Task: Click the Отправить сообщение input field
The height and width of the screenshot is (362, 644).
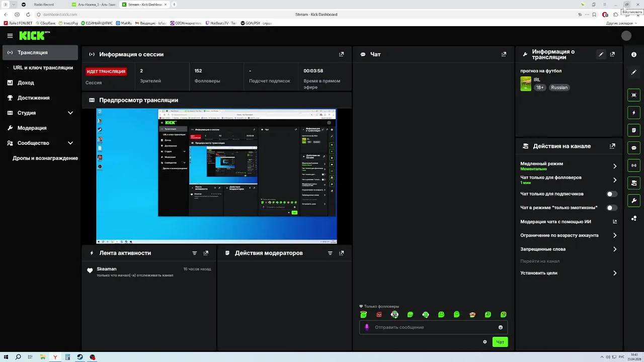Action: (x=433, y=327)
